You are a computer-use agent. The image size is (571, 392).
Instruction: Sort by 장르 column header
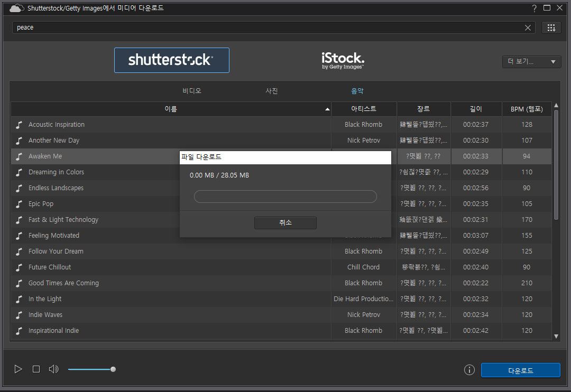click(x=423, y=109)
